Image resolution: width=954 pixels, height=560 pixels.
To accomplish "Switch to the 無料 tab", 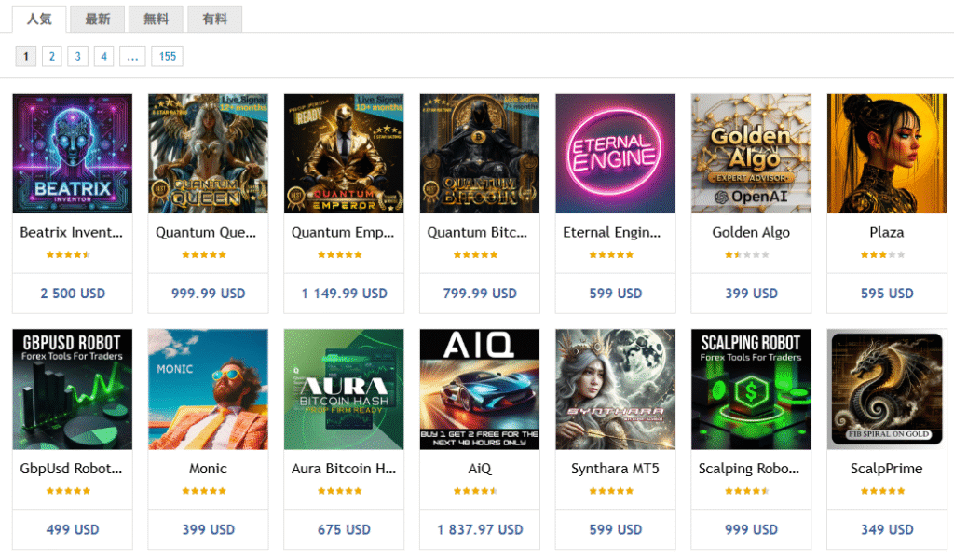I will [x=156, y=19].
